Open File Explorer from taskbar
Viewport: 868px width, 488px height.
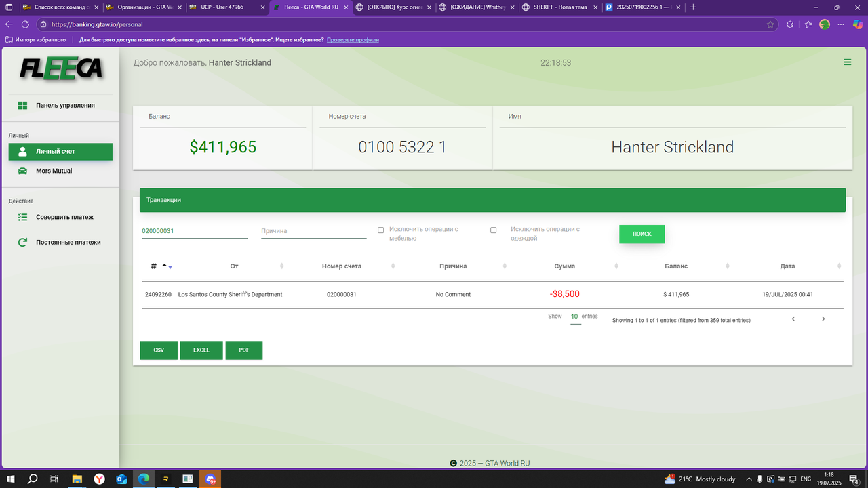pos(77,479)
